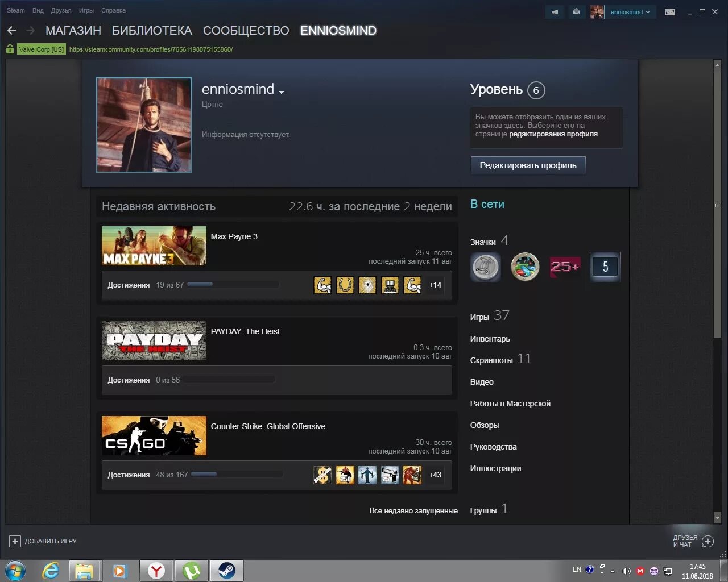Open the dollar-sign achievement in CS:GO
728x582 pixels.
pyautogui.click(x=322, y=475)
